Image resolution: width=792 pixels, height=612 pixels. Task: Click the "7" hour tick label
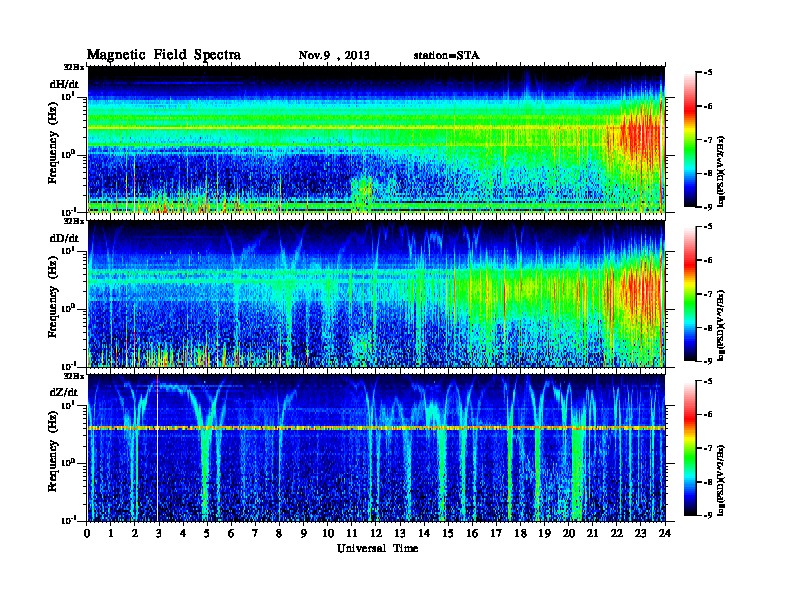click(256, 533)
